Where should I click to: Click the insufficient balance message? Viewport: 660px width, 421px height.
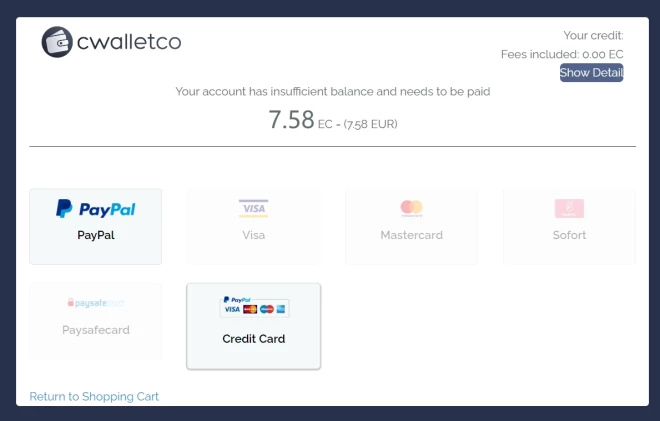point(332,91)
